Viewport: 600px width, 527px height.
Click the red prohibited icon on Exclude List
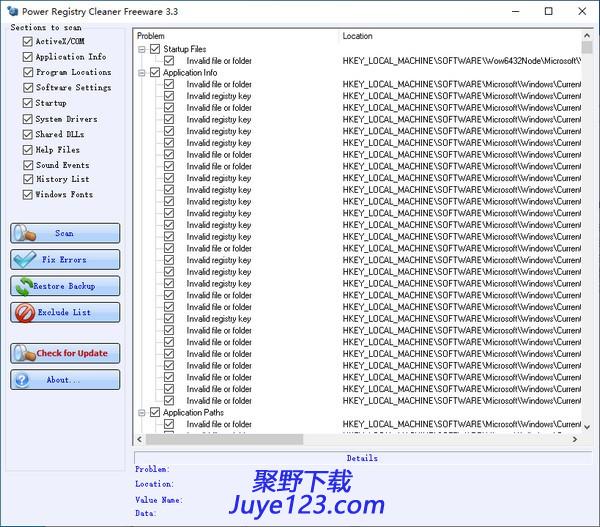pos(25,312)
